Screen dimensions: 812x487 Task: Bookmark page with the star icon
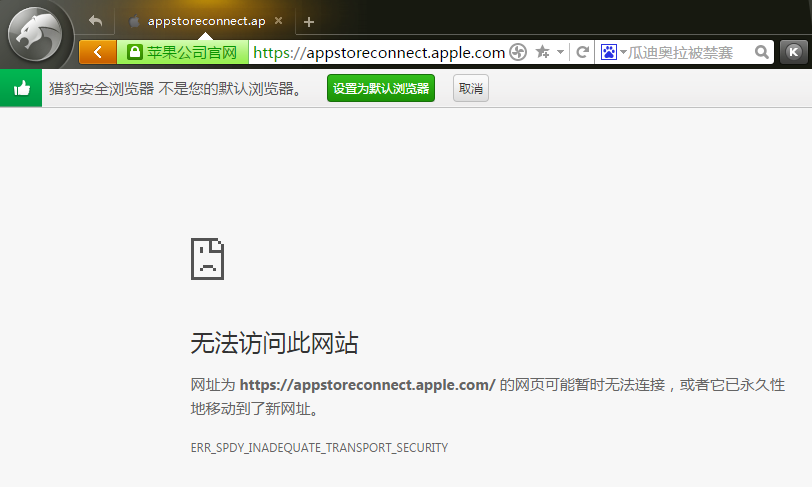pos(542,52)
